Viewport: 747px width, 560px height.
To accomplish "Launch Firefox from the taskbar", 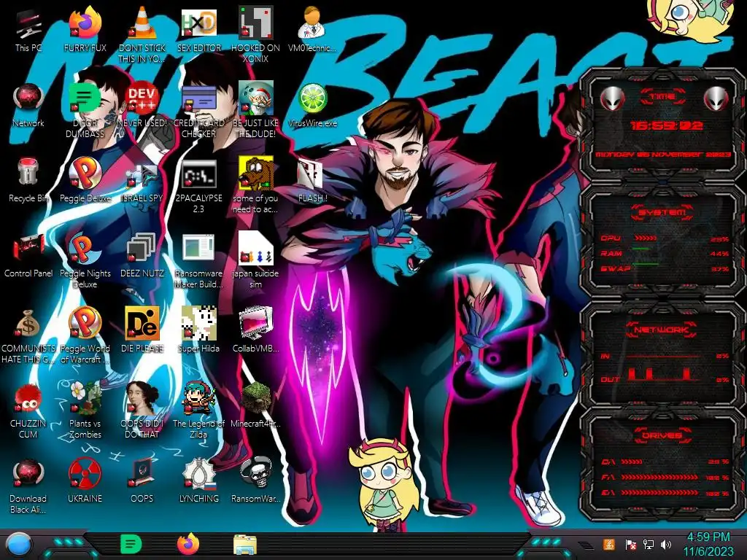I will 187,544.
